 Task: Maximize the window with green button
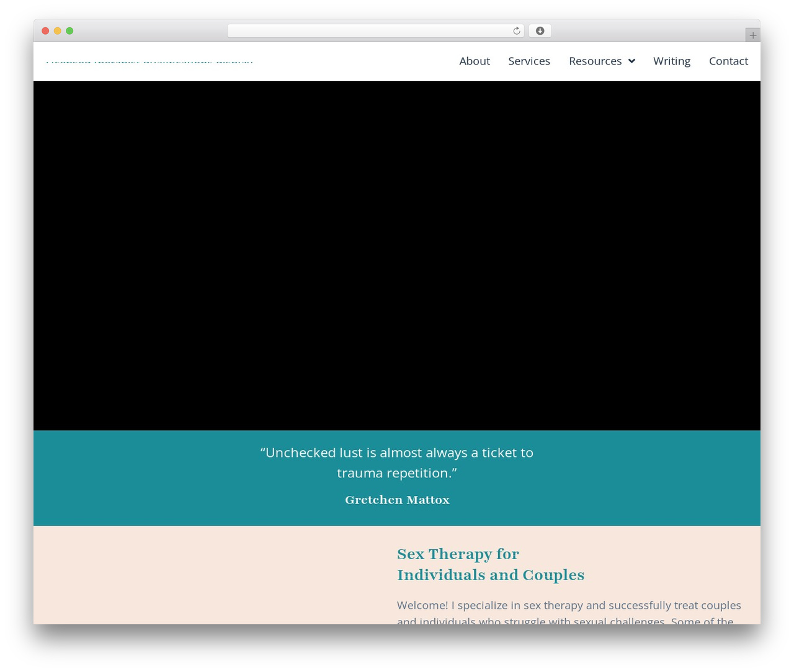69,31
